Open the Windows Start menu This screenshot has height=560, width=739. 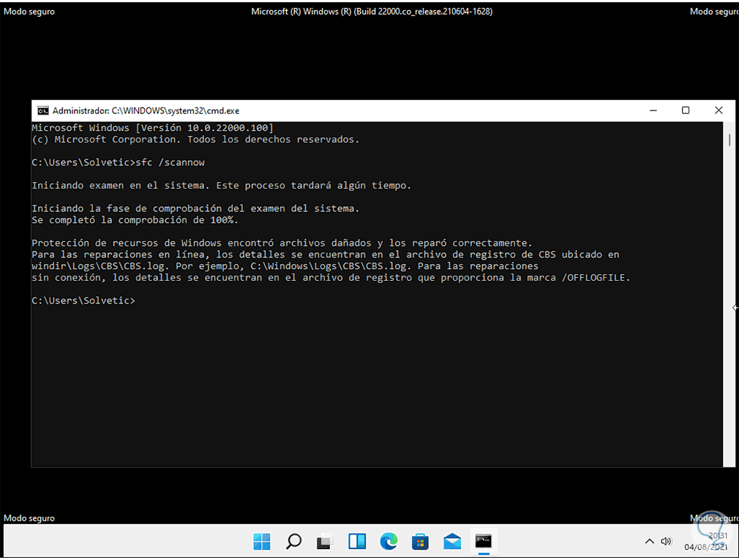click(261, 541)
